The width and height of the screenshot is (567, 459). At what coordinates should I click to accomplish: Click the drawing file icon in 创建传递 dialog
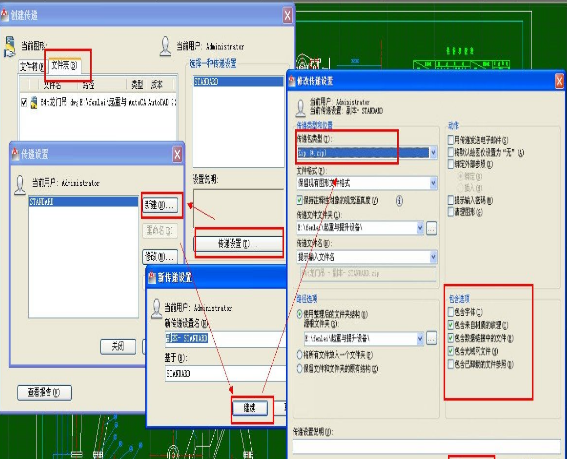[x=9, y=46]
